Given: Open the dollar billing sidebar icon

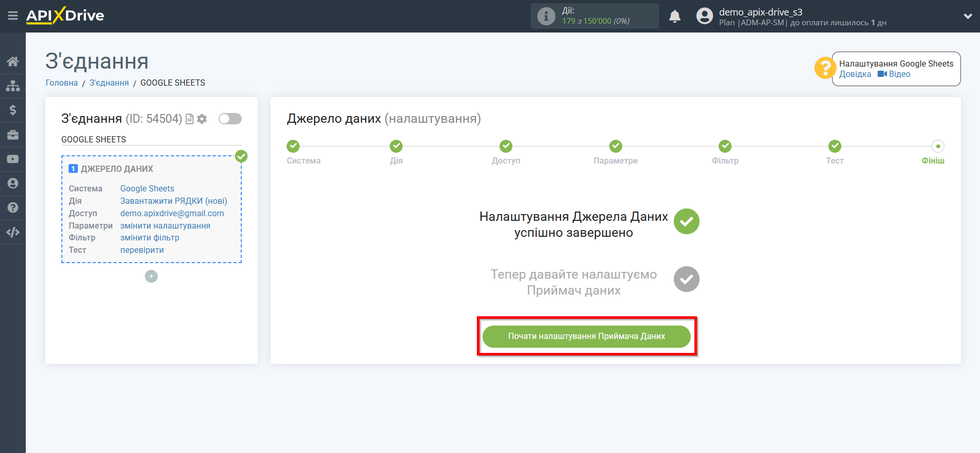Looking at the screenshot, I should [13, 110].
